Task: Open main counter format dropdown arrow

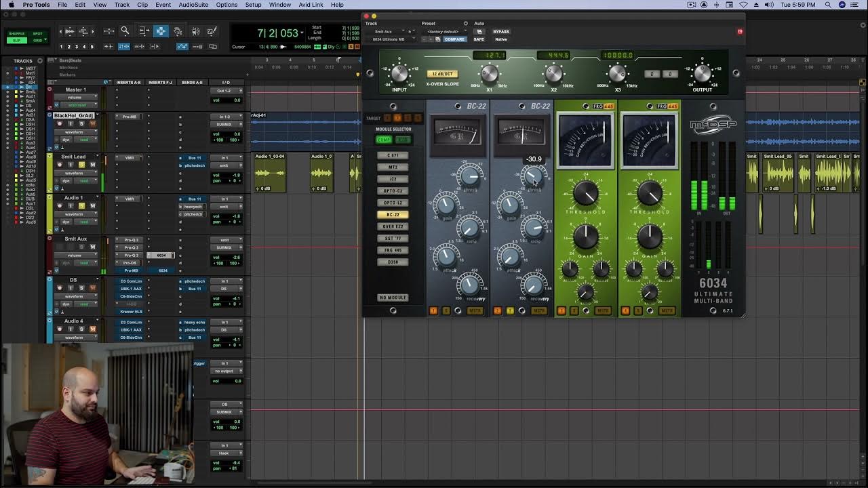Action: pyautogui.click(x=303, y=33)
